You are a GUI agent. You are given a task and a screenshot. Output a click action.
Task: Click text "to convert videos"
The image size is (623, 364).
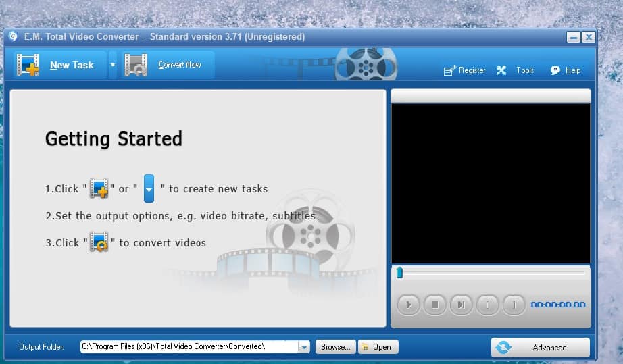click(x=162, y=242)
